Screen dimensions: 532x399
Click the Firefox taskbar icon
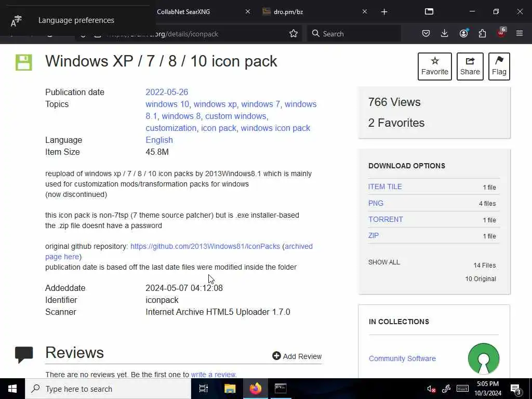[256, 389]
